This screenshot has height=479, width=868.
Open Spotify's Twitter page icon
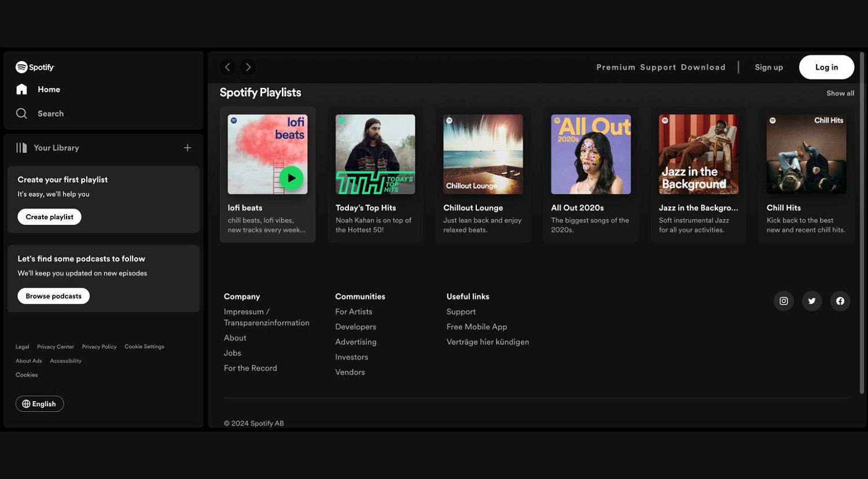coord(812,301)
